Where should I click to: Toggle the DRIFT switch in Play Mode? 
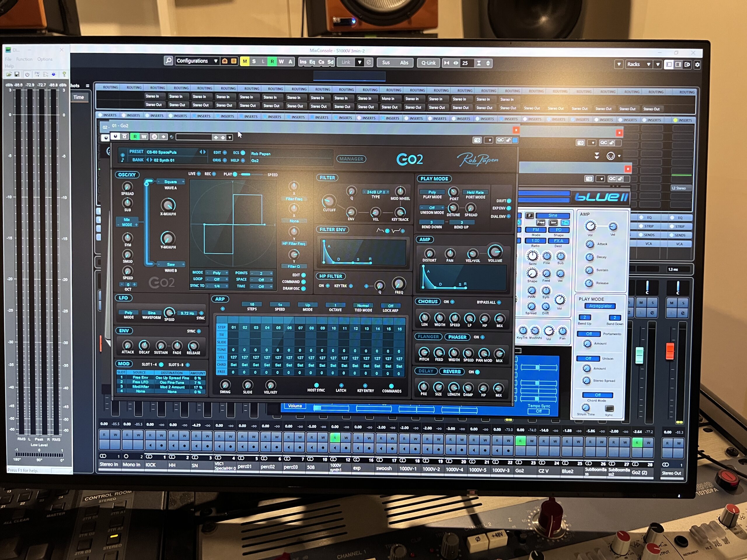(509, 201)
